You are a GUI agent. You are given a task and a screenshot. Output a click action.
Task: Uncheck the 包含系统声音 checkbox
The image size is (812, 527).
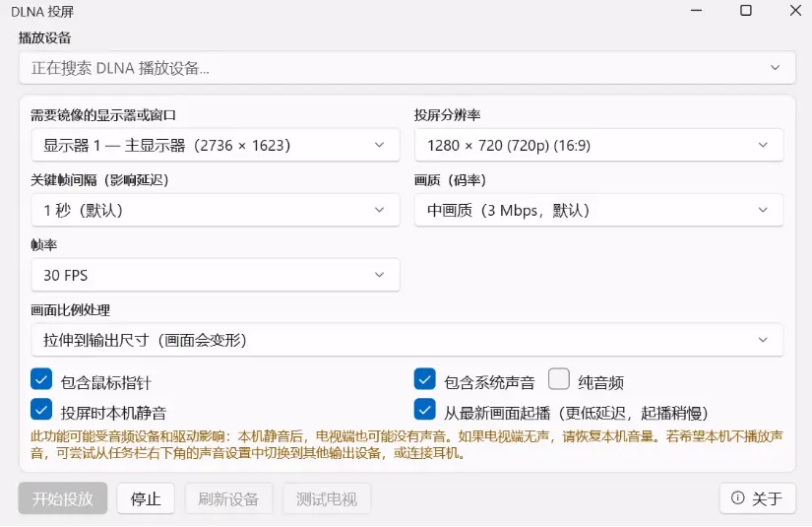point(424,379)
